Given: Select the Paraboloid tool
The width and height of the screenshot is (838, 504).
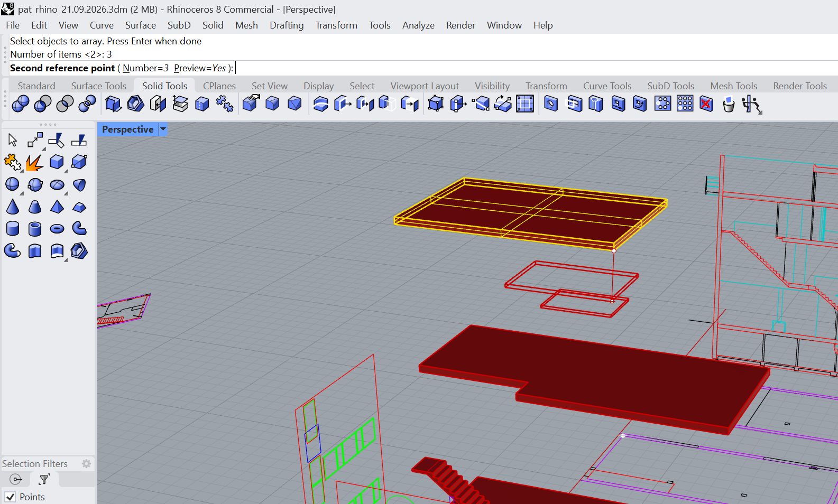Looking at the screenshot, I should point(79,184).
